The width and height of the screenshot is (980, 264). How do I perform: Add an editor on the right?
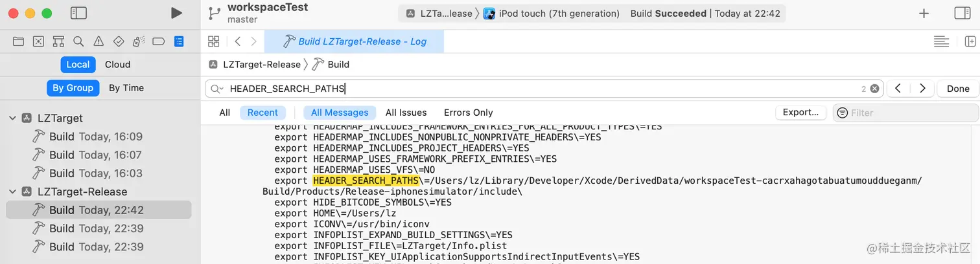coord(970,41)
